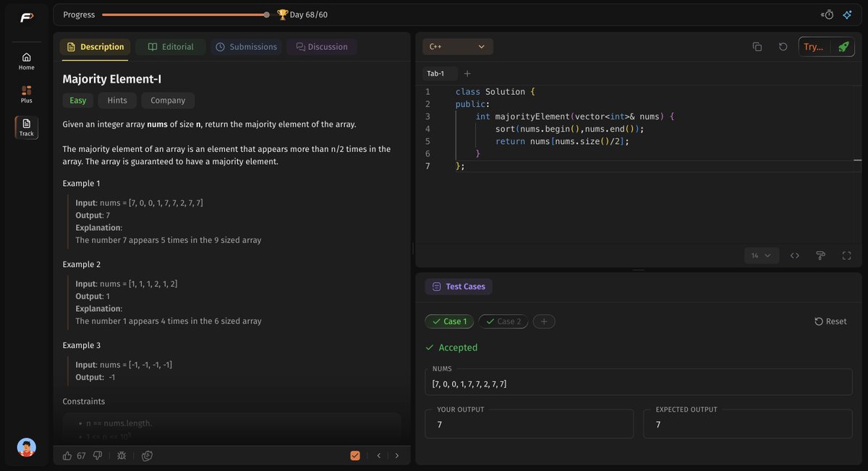Select the Case 2 test tab
Viewport: 868px width, 471px height.
pos(503,321)
